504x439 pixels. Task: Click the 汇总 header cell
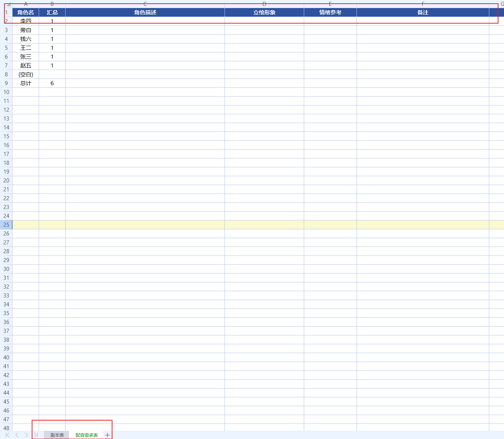(52, 13)
